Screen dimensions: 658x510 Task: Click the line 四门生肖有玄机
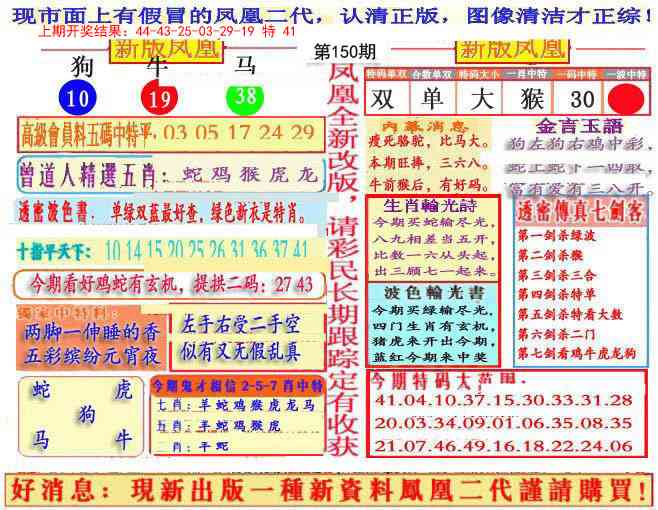pyautogui.click(x=434, y=326)
